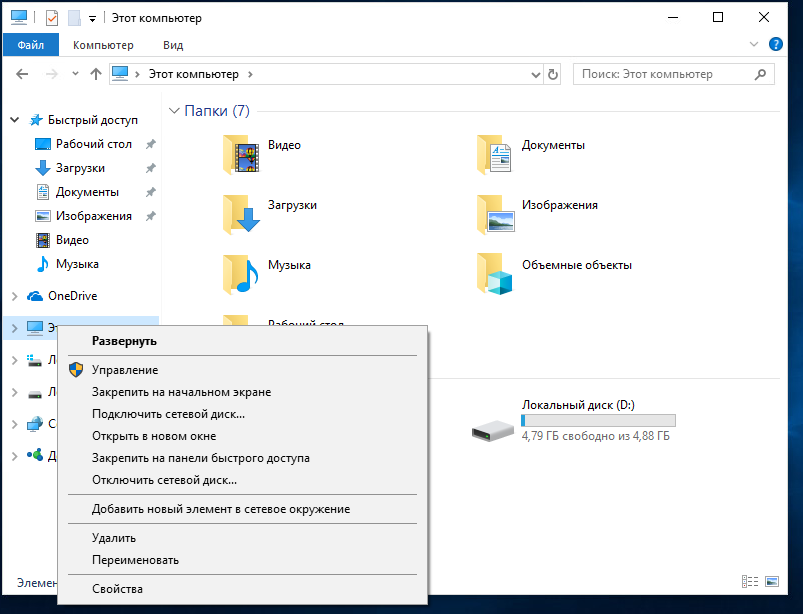This screenshot has width=803, height=614.
Task: Choose Управление from the context menu
Action: (124, 370)
